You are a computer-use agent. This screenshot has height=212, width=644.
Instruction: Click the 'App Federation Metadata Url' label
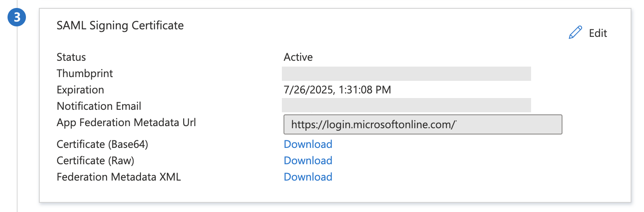(126, 123)
